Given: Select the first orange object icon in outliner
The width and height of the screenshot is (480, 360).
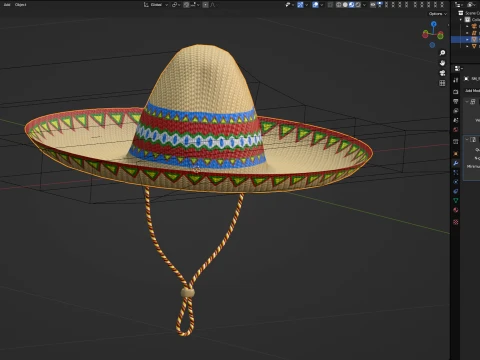Looking at the screenshot, I should 474,26.
